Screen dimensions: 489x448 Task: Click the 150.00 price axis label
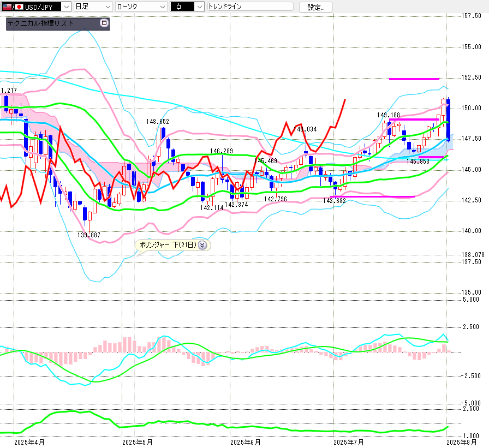pos(472,108)
